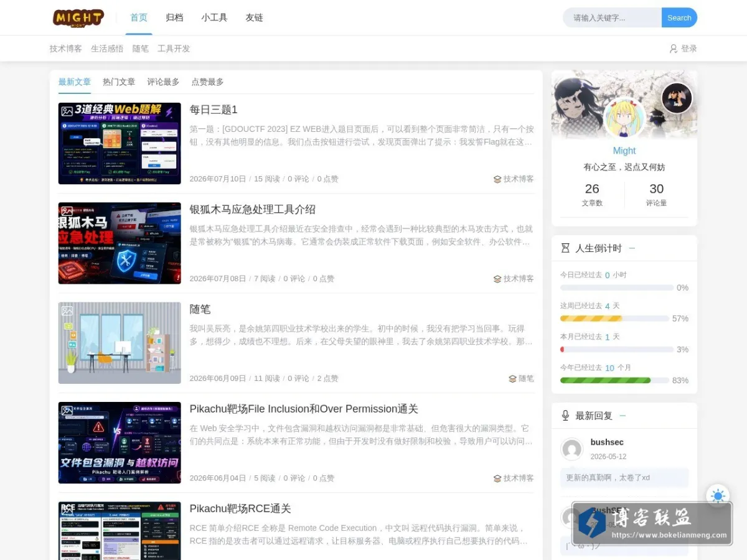Open the 友链 nav item
Image resolution: width=747 pixels, height=560 pixels.
[x=254, y=17]
